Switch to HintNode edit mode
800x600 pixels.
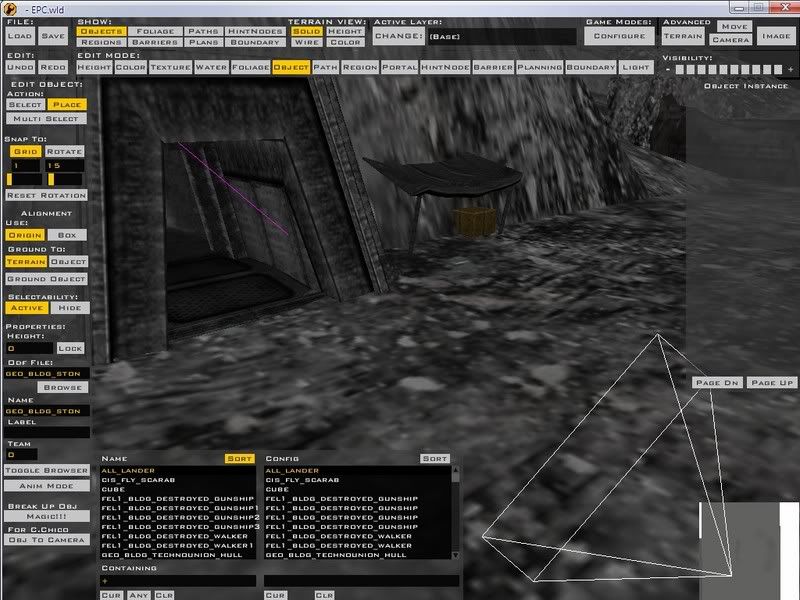pos(445,67)
